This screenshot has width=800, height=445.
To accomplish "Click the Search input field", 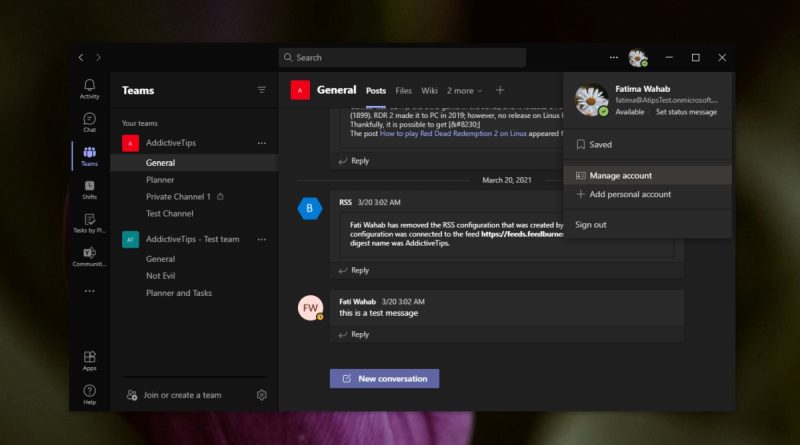I will tap(402, 58).
